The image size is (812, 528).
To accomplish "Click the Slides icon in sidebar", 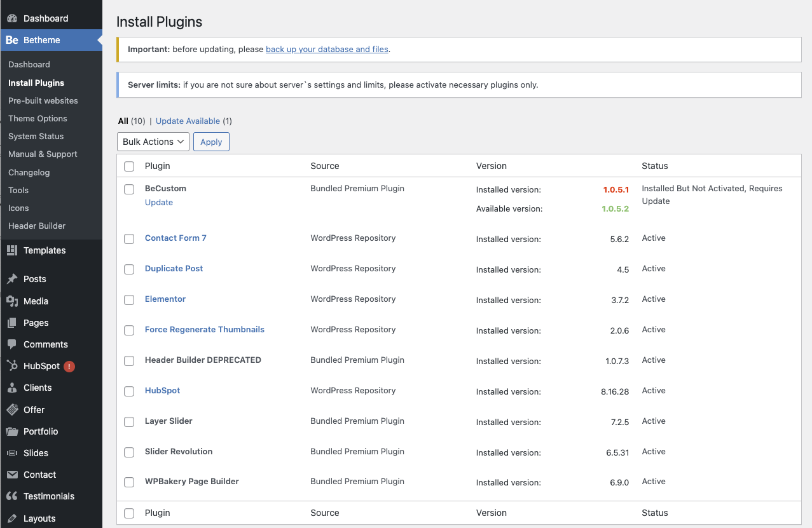I will (12, 453).
